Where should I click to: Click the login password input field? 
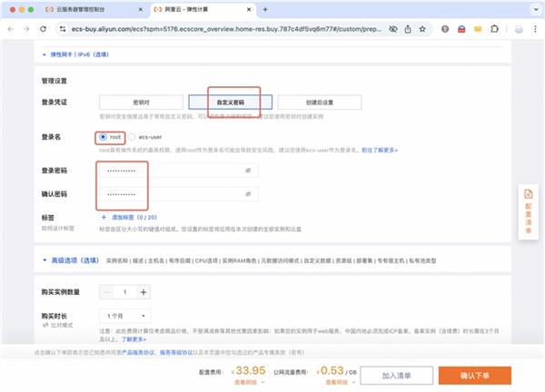168,171
